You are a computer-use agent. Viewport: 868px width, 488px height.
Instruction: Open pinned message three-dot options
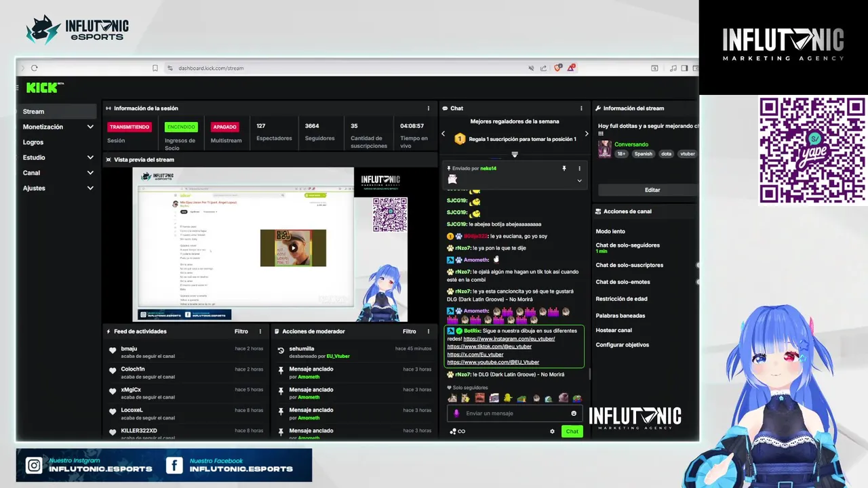tap(579, 168)
